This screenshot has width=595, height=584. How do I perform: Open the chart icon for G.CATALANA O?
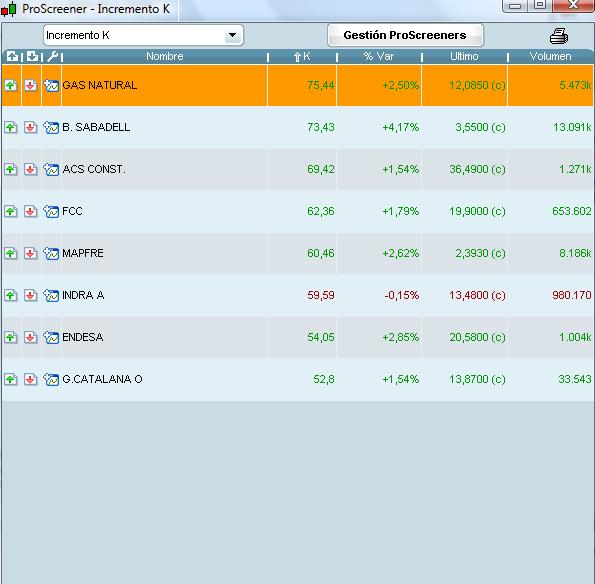(x=51, y=379)
